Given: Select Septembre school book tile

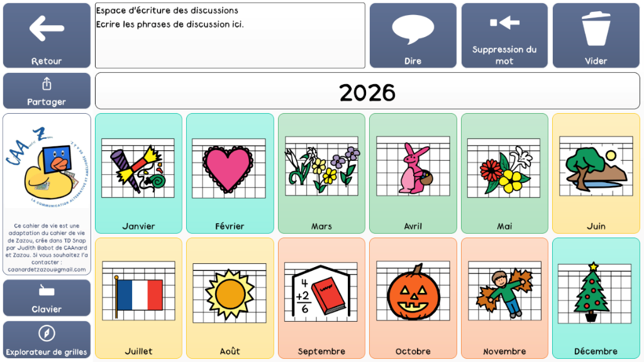Looking at the screenshot, I should [321, 298].
